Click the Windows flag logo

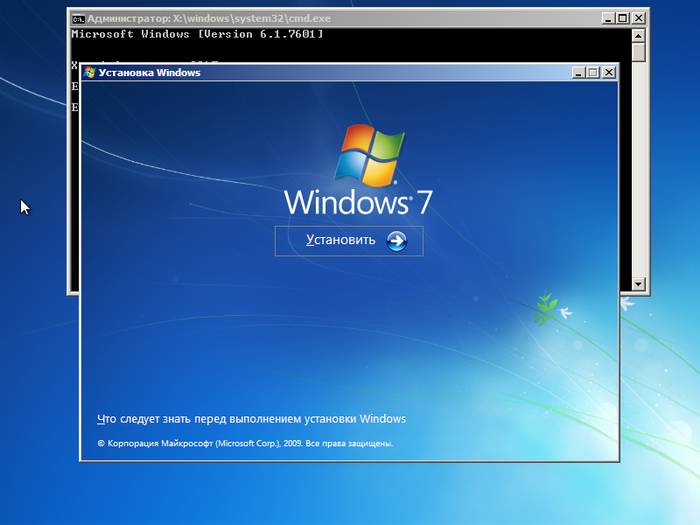(370, 155)
